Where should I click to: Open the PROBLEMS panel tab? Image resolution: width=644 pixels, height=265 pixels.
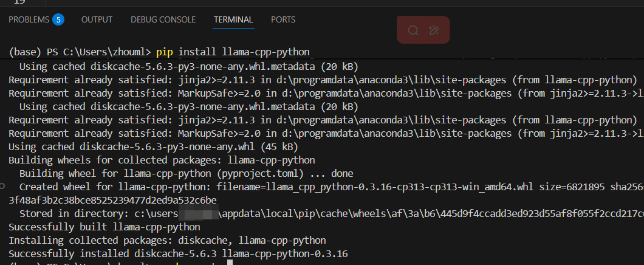click(x=29, y=19)
